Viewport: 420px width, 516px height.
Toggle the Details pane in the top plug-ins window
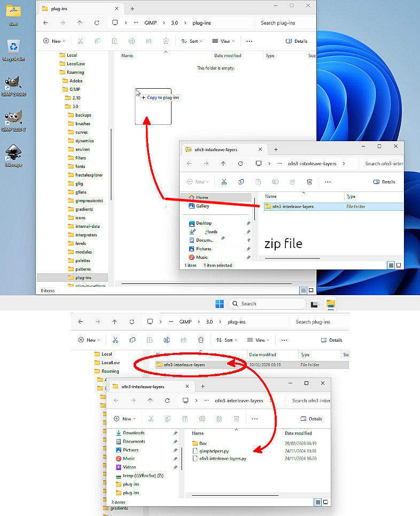(x=297, y=41)
